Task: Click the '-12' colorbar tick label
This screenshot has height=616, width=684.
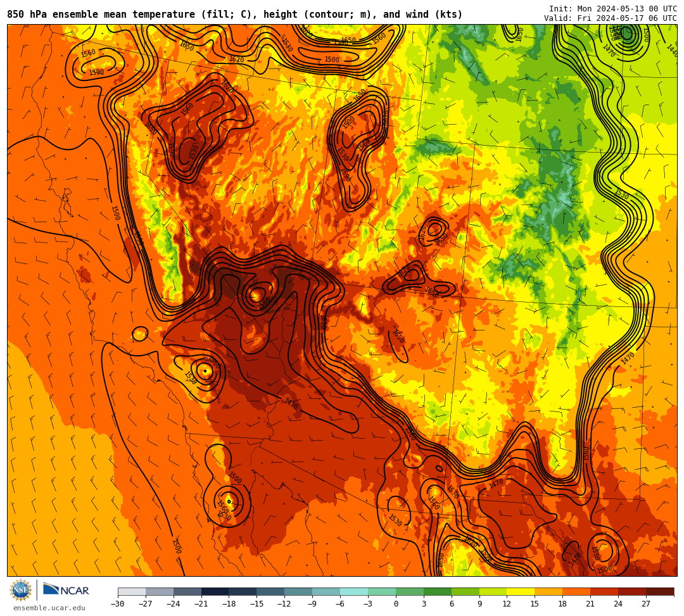Action: (x=285, y=604)
